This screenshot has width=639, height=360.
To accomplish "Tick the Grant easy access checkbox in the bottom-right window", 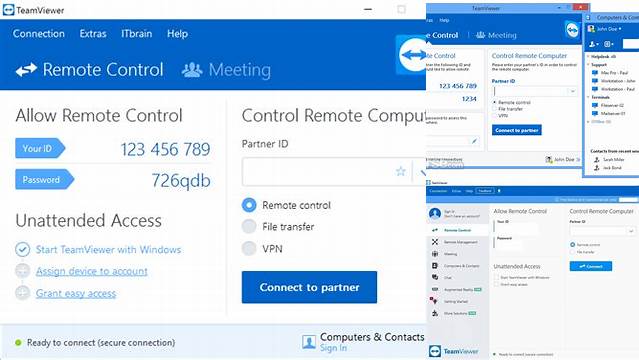I will [x=496, y=284].
